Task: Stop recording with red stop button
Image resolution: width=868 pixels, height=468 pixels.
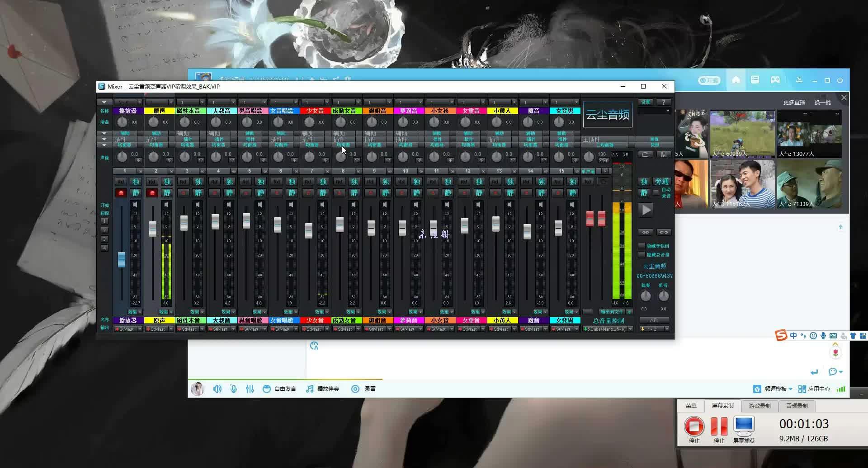Action: pyautogui.click(x=694, y=426)
